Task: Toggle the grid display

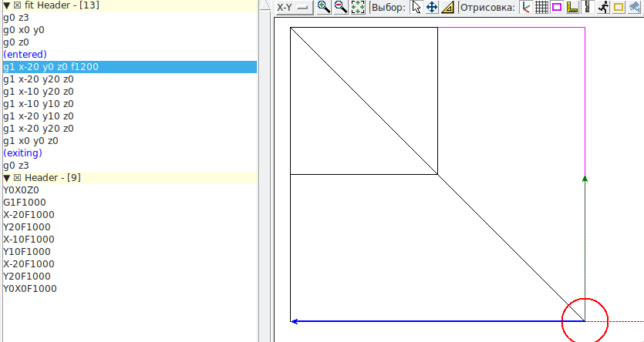Action: (x=541, y=7)
